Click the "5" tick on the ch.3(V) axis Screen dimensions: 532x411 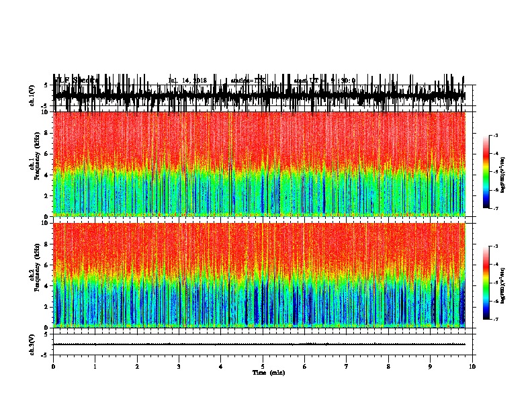46,334
